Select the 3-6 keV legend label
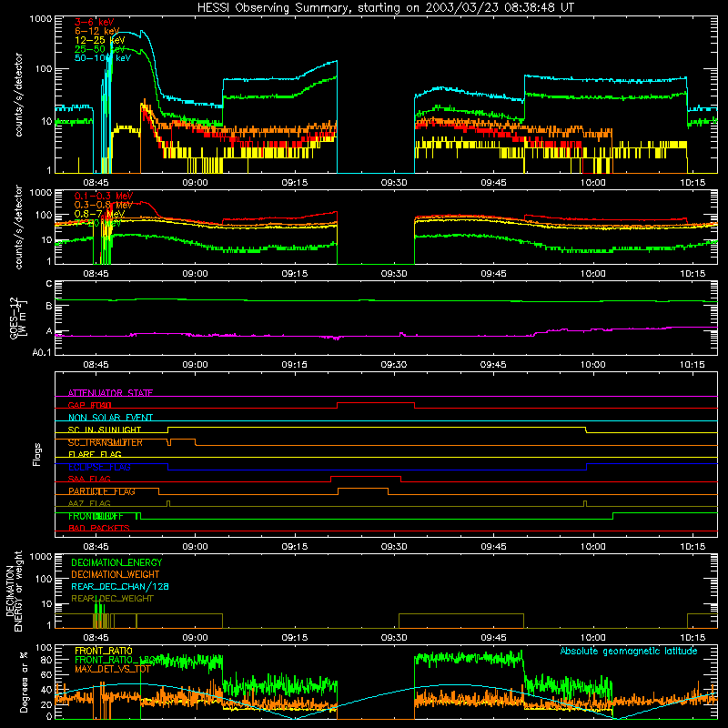The width and height of the screenshot is (728, 728). [95, 22]
